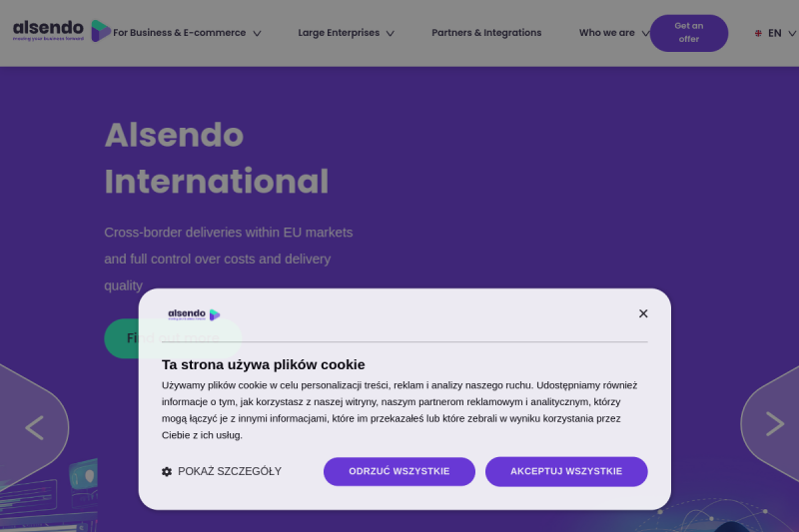Click the Ta strona używa plików cookie heading
This screenshot has width=799, height=532.
coord(264,364)
